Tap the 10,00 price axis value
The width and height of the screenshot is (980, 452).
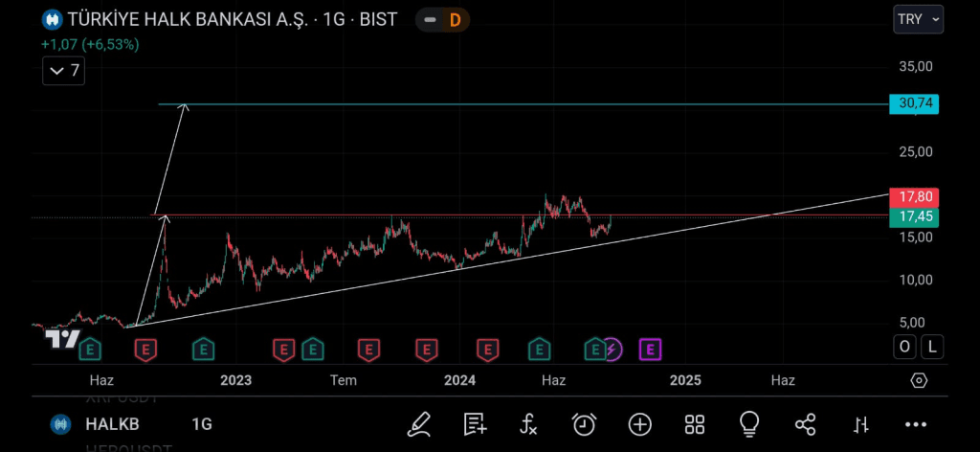pos(916,280)
